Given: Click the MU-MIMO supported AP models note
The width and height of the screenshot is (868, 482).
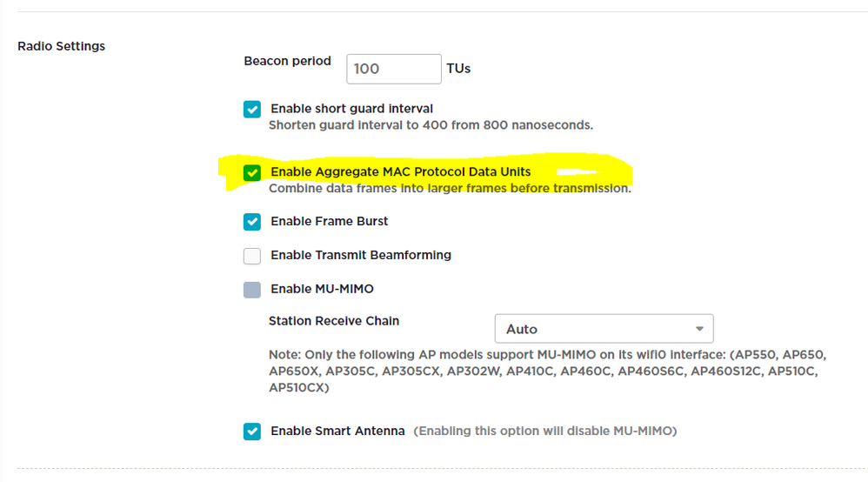Looking at the screenshot, I should point(547,372).
